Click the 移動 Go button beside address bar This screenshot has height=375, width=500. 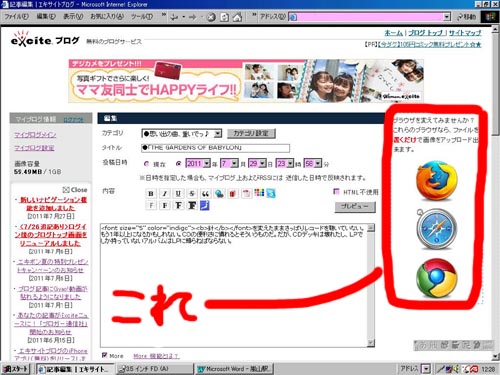pos(467,17)
